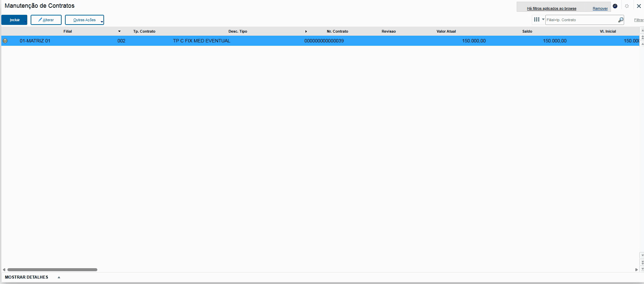Focus the Filial+tp. Contrato search field
Image resolution: width=644 pixels, height=284 pixels.
[581, 20]
